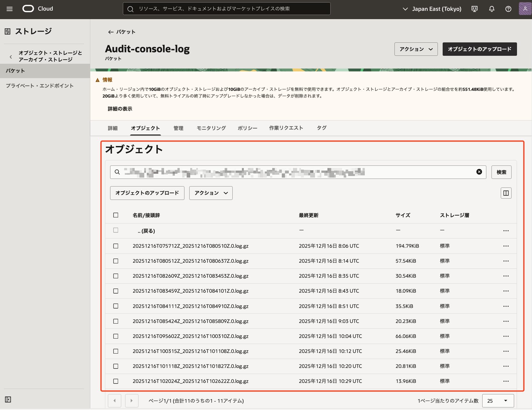This screenshot has width=532, height=410.
Task: Open the hamburger navigation menu
Action: (x=10, y=9)
